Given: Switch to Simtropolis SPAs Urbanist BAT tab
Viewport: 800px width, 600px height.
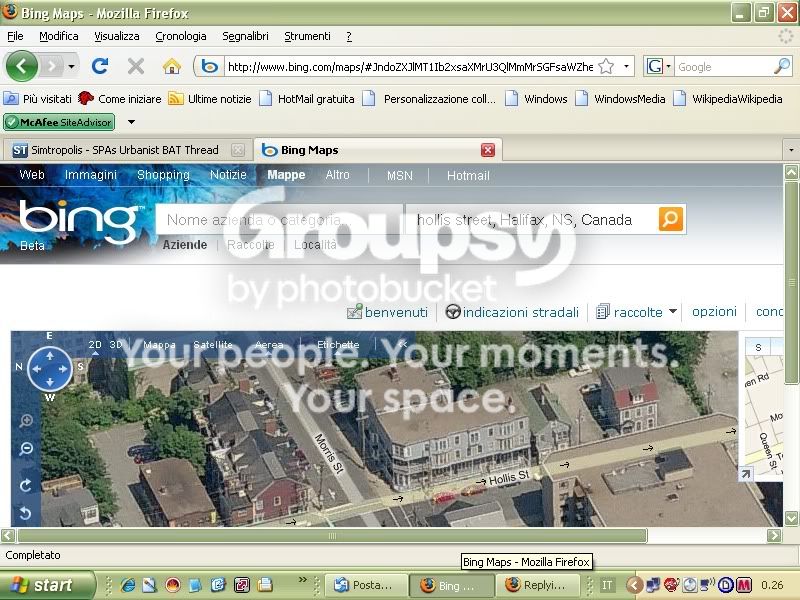Looking at the screenshot, I should pos(126,150).
